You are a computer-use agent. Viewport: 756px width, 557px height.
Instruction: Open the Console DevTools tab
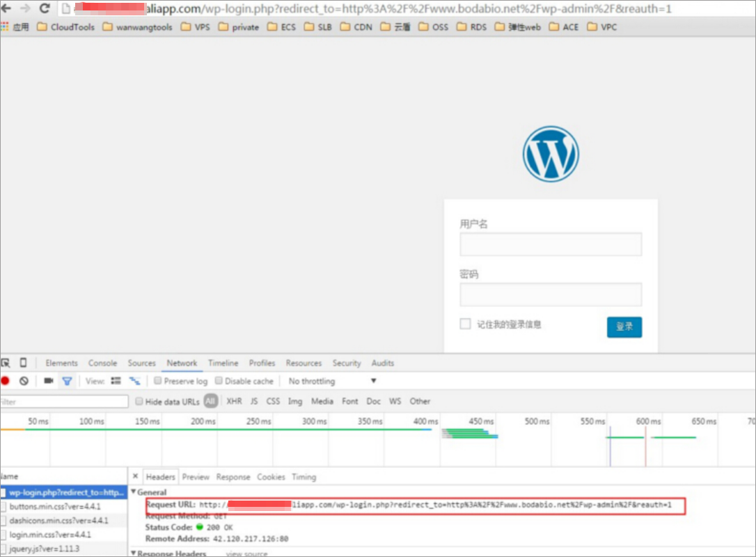pyautogui.click(x=103, y=363)
